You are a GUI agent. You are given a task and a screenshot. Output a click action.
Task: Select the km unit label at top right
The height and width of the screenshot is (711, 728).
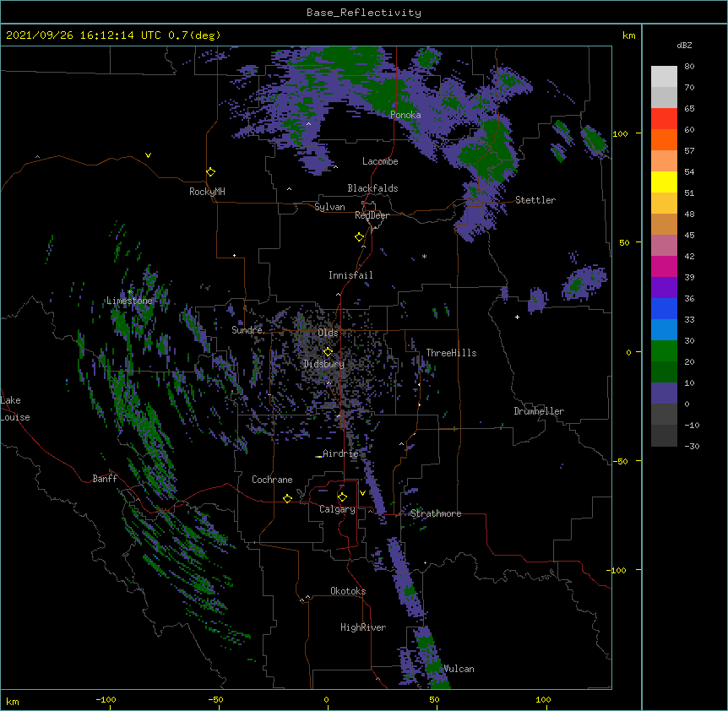628,35
